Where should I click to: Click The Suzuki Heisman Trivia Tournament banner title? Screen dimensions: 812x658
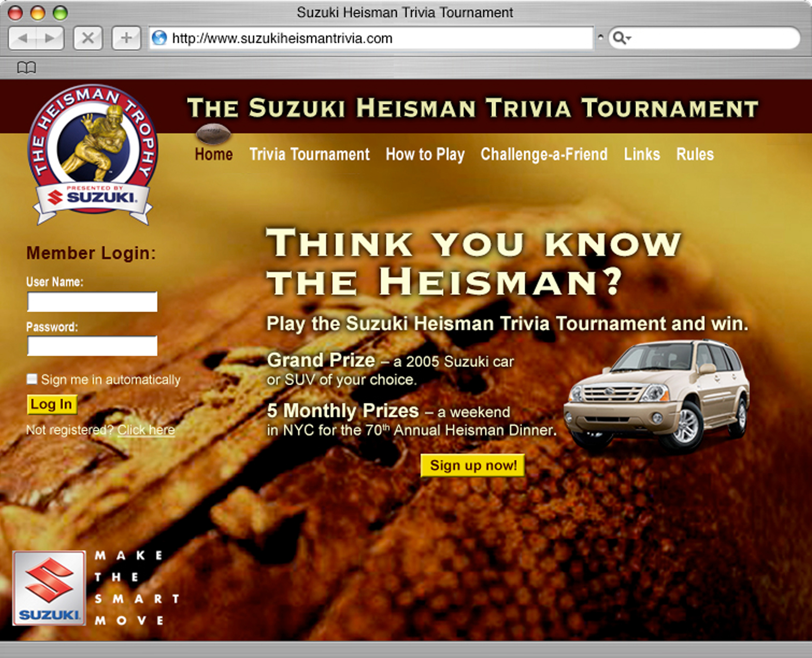(x=473, y=108)
